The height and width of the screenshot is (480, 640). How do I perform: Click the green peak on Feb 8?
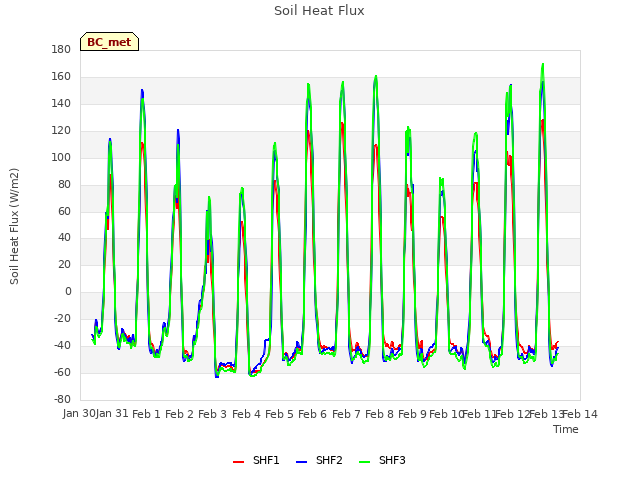tap(376, 76)
